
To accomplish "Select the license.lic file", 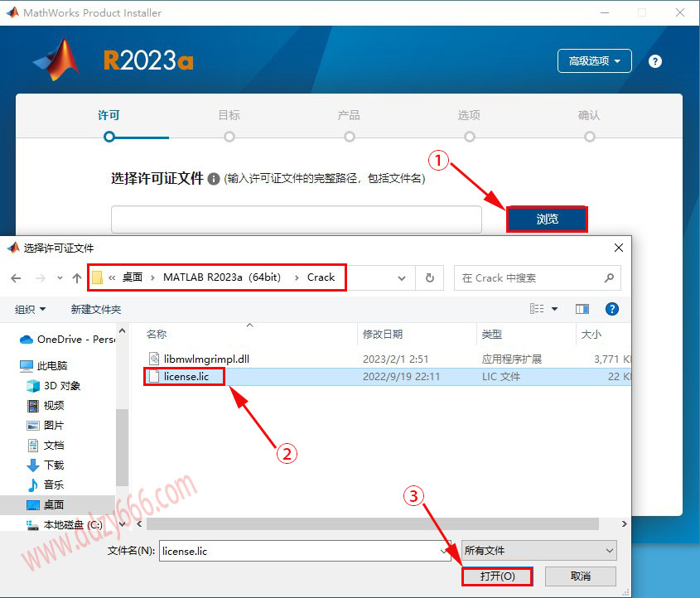I will [186, 377].
